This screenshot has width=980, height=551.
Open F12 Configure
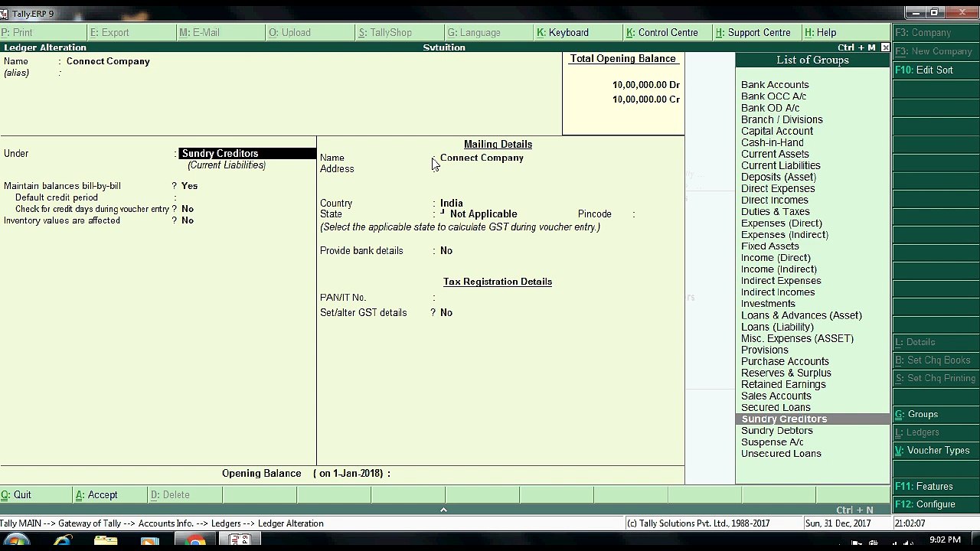(x=936, y=504)
